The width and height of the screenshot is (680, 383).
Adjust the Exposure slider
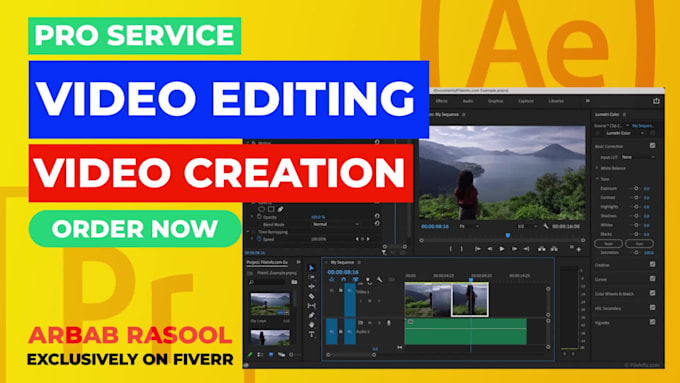tap(636, 188)
